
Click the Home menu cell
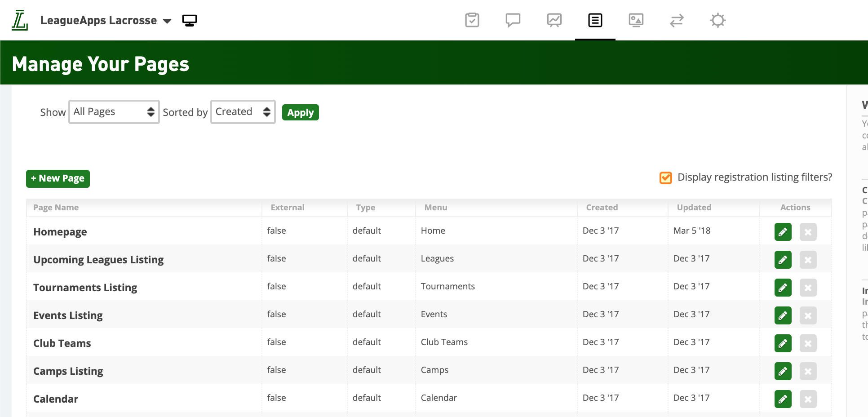(x=433, y=231)
